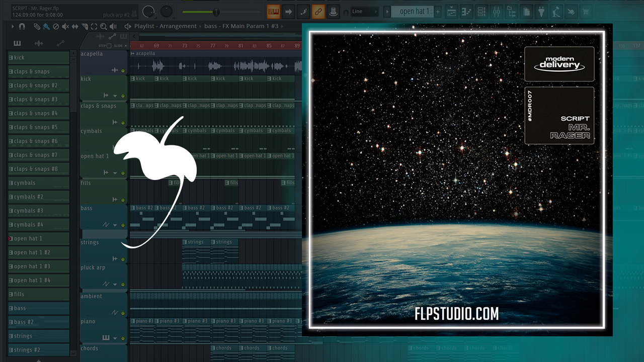
Task: Select the Slip tool in playlist toolbar
Action: pyautogui.click(x=75, y=26)
